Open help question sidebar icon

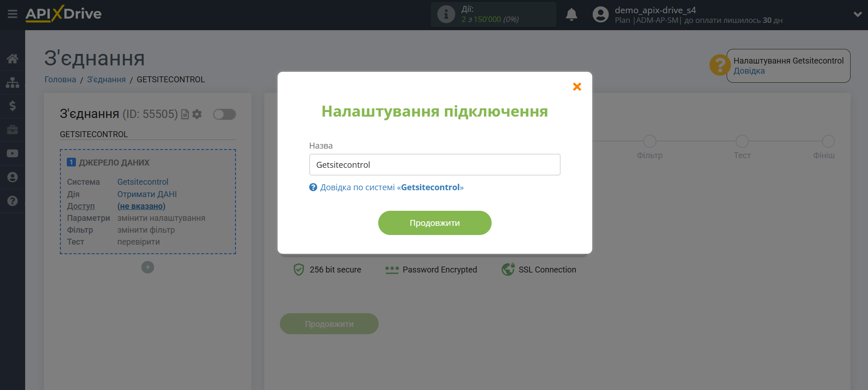12,201
